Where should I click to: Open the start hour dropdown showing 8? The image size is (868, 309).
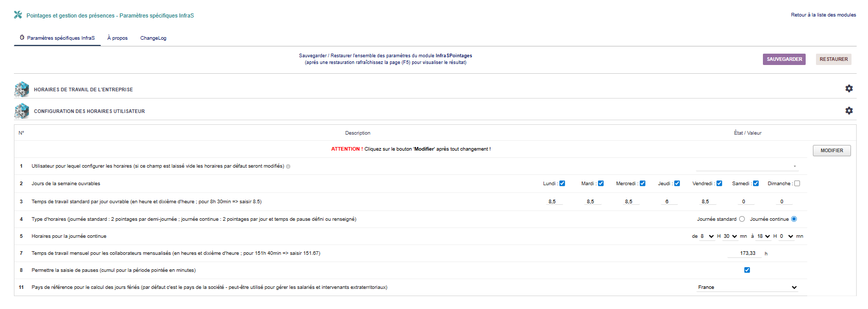point(707,236)
